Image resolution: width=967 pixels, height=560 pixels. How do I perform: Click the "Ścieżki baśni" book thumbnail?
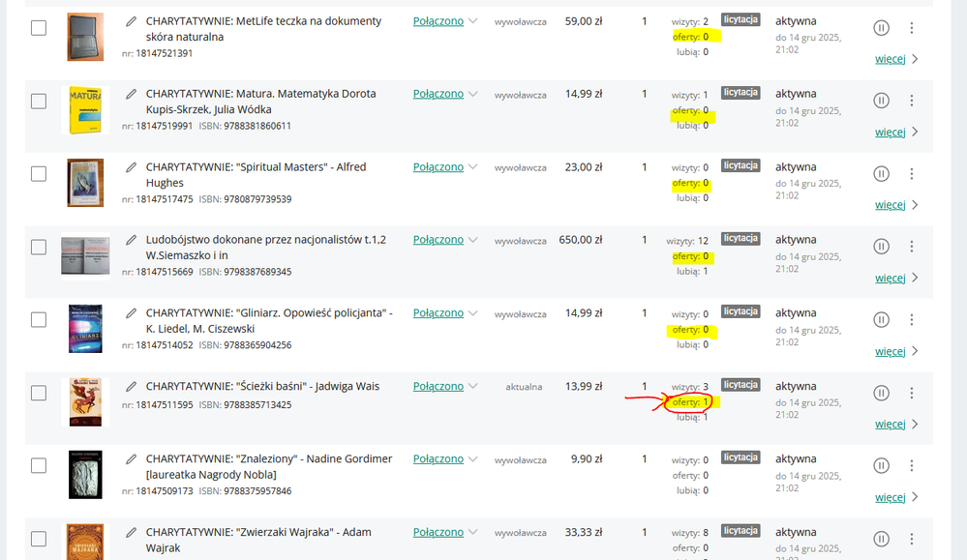click(x=85, y=401)
